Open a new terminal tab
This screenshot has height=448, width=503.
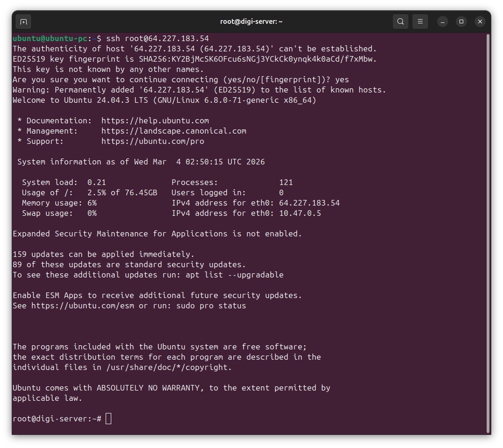click(23, 21)
